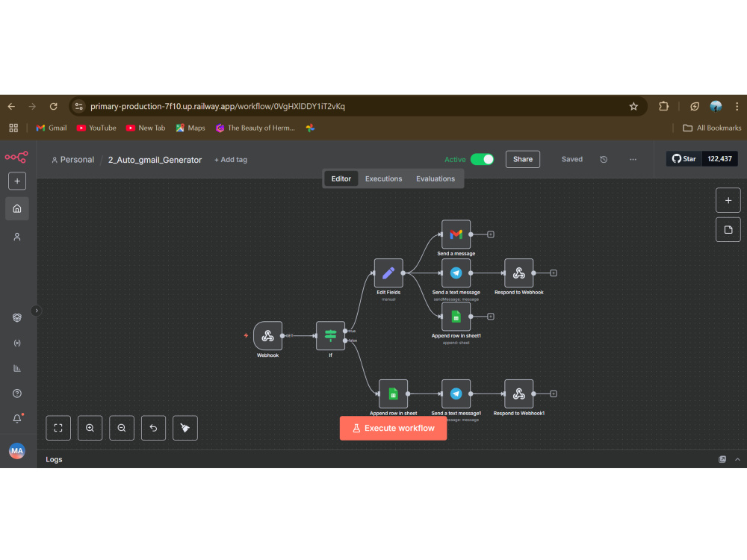
Task: Open the three-dot workflow options menu
Action: [633, 160]
